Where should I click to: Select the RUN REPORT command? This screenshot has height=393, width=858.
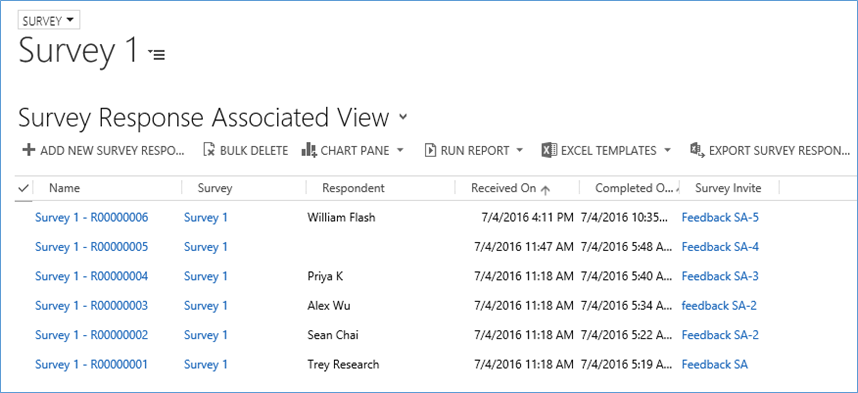tap(475, 151)
